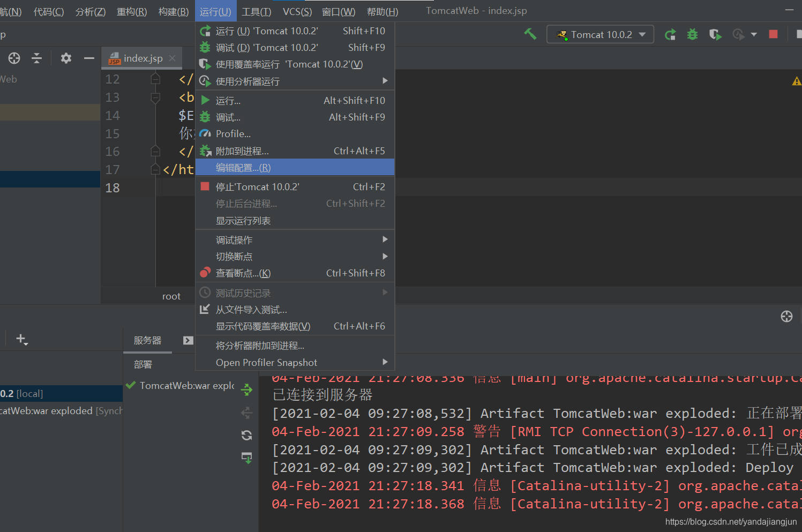
Task: Select 显示运行列表 menu entry
Action: 295,221
